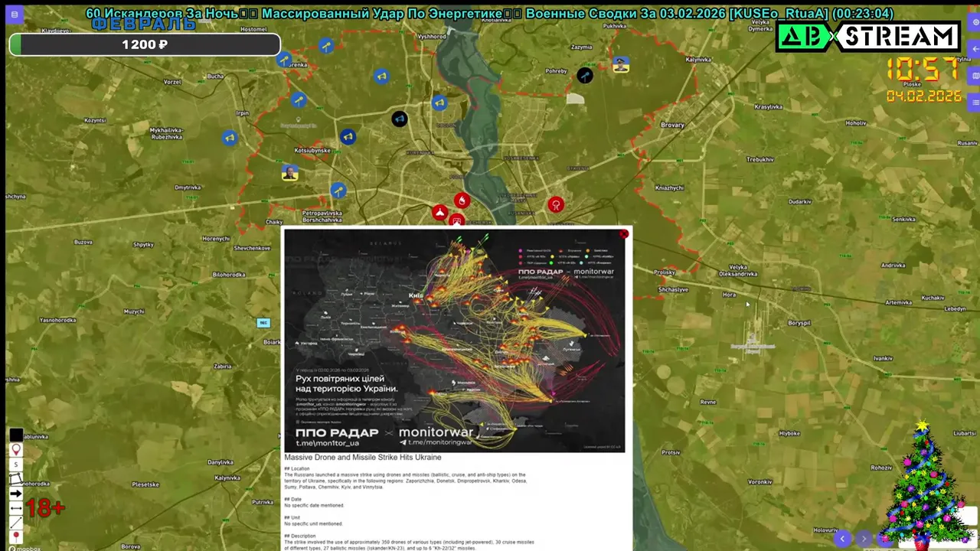Click the blue marker southeast of Hostomel
The image size is (980, 551).
coord(284,59)
